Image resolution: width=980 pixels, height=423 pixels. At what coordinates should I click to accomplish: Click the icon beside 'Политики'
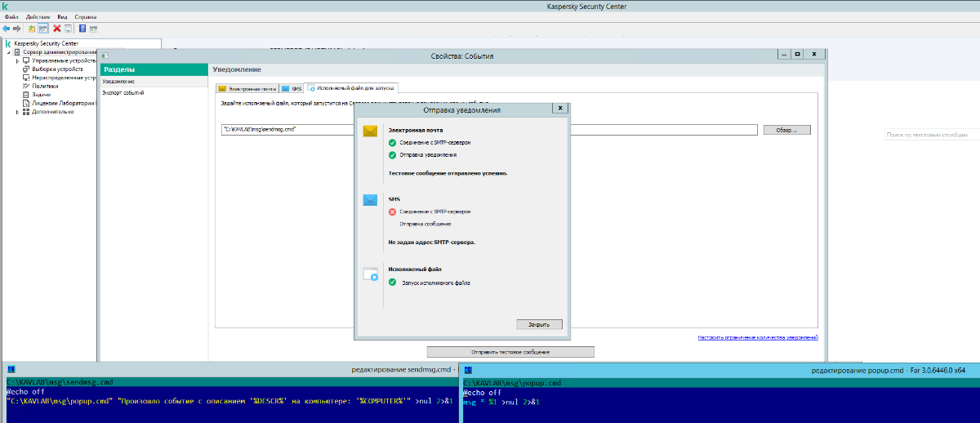point(27,86)
